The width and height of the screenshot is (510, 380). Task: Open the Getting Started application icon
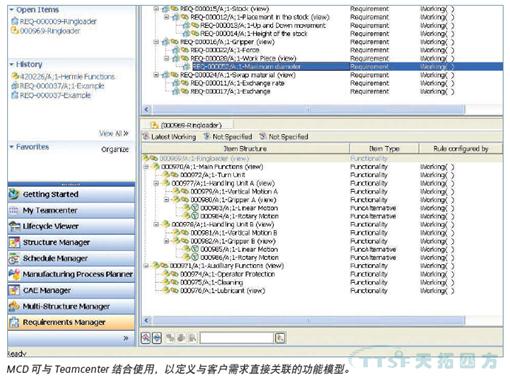14,194
